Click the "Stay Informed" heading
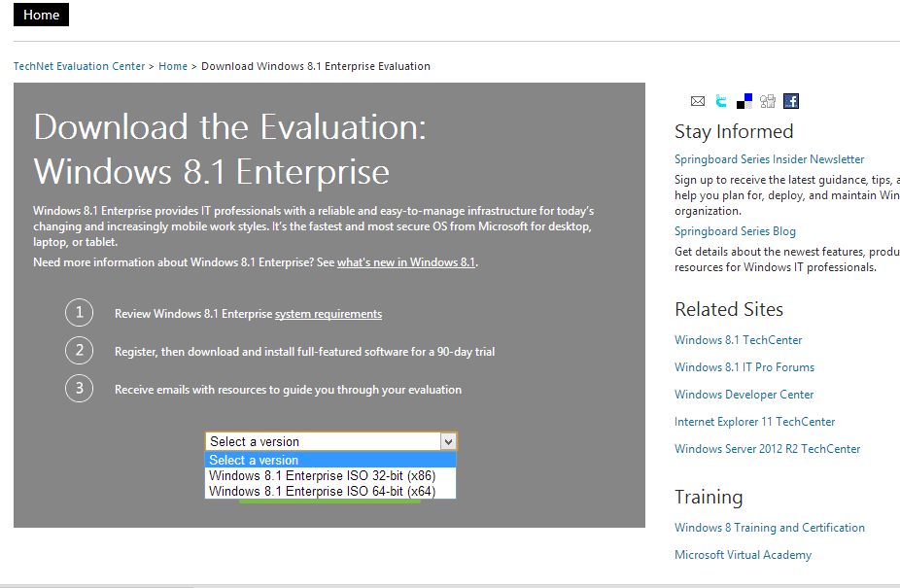 [734, 131]
